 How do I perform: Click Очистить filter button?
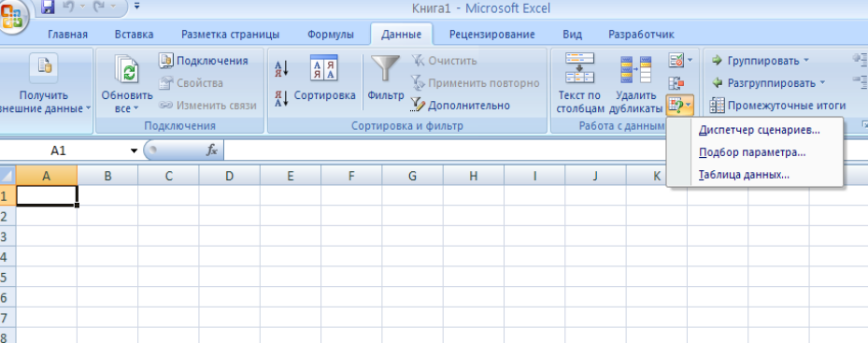click(x=444, y=61)
